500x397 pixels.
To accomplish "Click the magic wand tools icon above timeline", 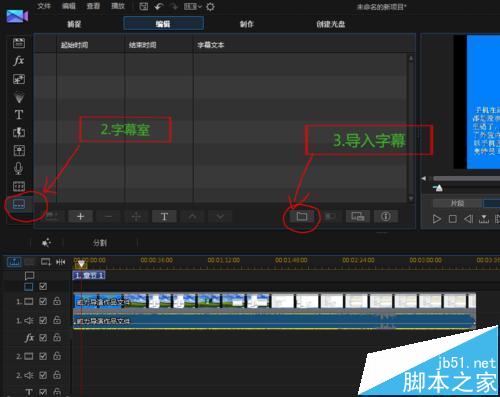I will coord(46,243).
